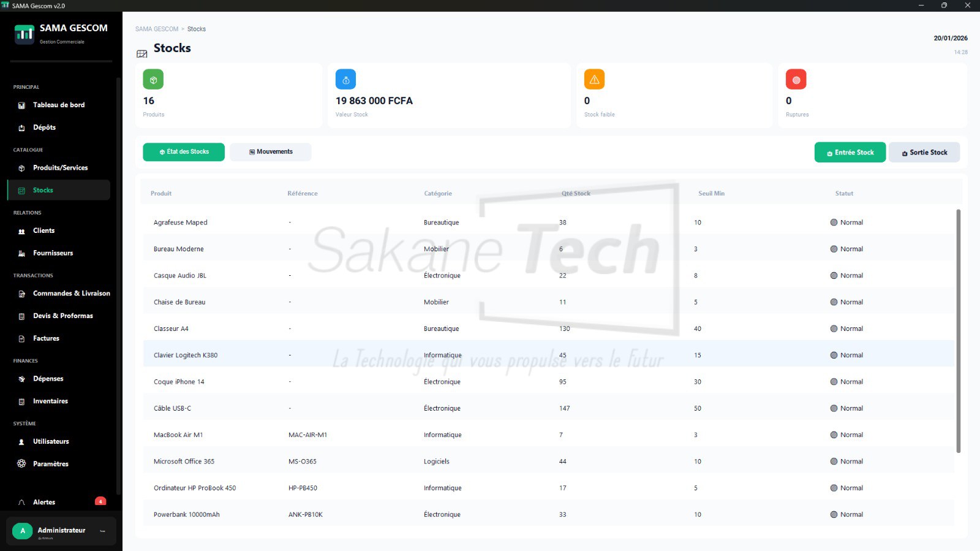Click the sidebar vertical scrollbar
This screenshot has width=980, height=551.
[x=118, y=285]
